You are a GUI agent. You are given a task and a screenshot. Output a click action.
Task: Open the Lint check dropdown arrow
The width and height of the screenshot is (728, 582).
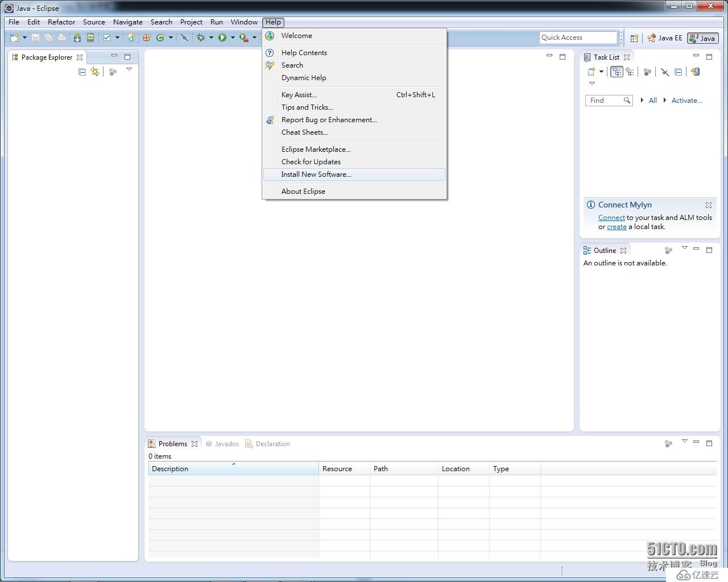click(x=117, y=38)
